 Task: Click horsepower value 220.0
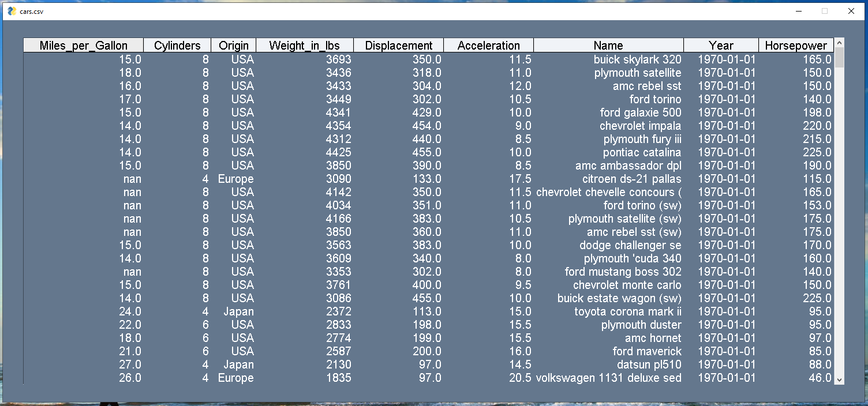click(x=817, y=126)
